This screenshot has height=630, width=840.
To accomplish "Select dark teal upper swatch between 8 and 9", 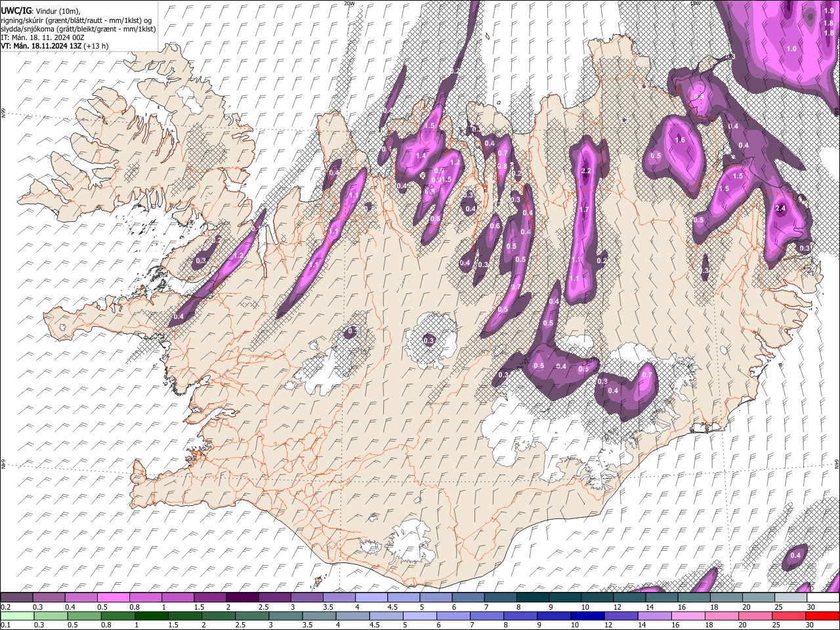I will click(532, 597).
